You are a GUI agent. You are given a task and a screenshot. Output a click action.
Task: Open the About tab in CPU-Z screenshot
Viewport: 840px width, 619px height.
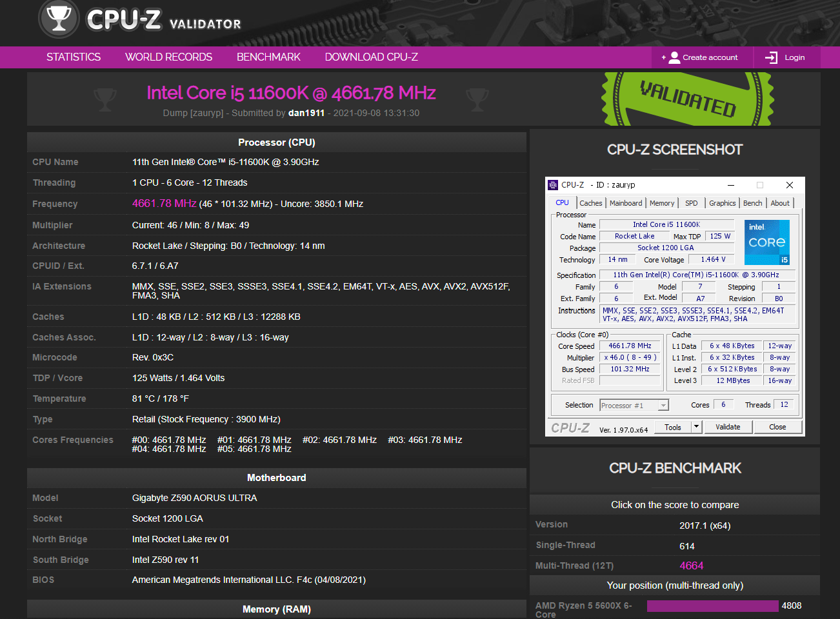(x=780, y=203)
